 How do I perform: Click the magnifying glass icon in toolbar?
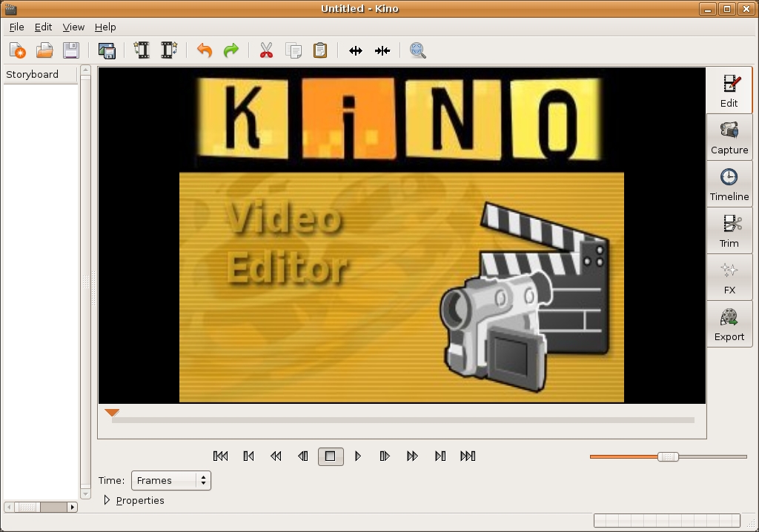(418, 50)
